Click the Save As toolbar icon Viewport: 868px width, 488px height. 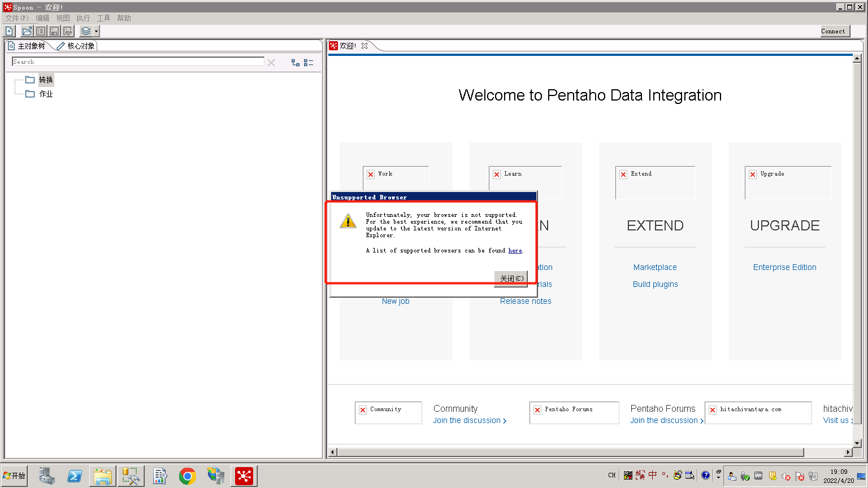(68, 31)
